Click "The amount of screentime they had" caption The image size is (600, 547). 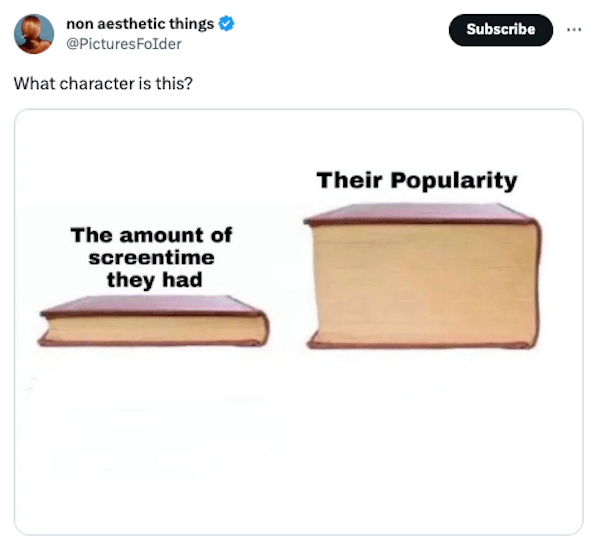(x=151, y=257)
